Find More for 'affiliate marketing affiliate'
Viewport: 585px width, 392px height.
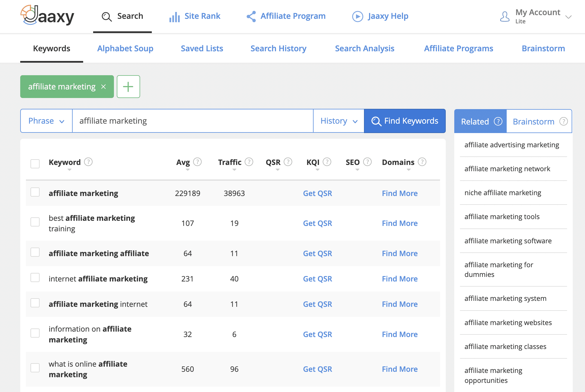click(x=400, y=253)
